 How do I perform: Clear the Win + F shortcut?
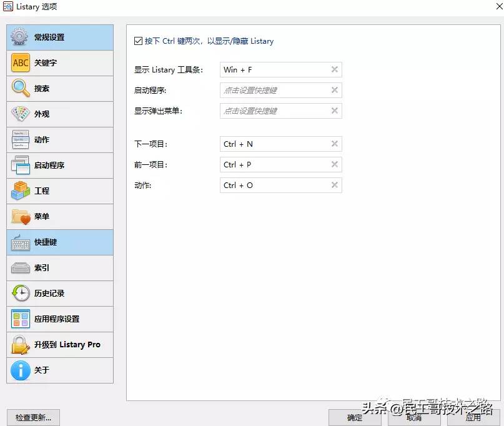[335, 69]
